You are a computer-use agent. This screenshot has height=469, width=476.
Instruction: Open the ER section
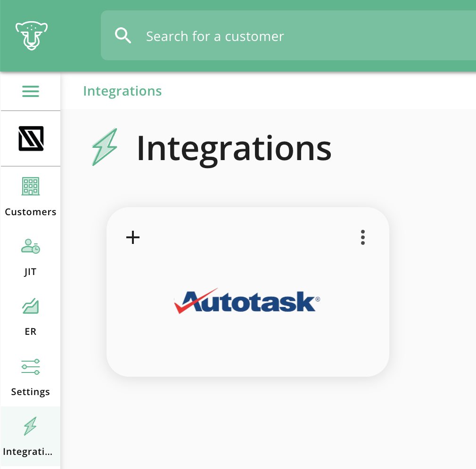30,317
